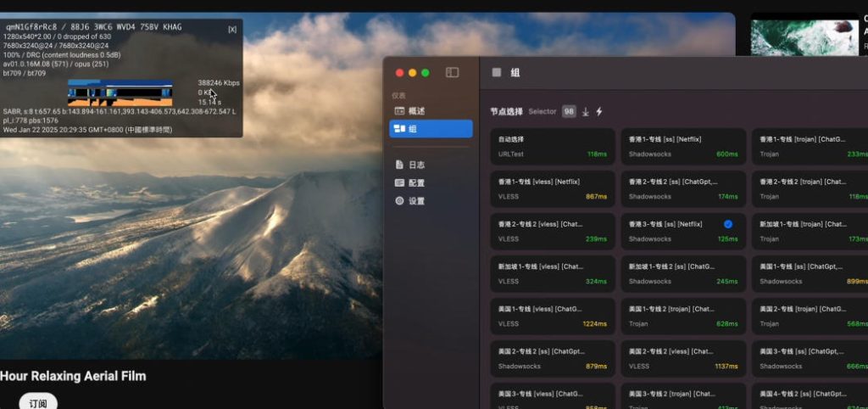Select 组 groups in the sidebar
Viewport: 868px width, 409px height.
point(431,129)
